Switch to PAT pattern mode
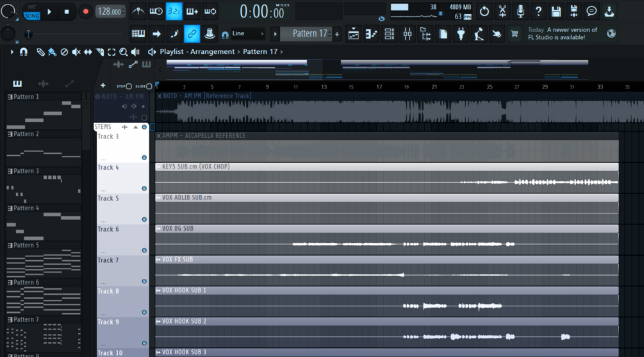The width and height of the screenshot is (644, 357). (31, 7)
